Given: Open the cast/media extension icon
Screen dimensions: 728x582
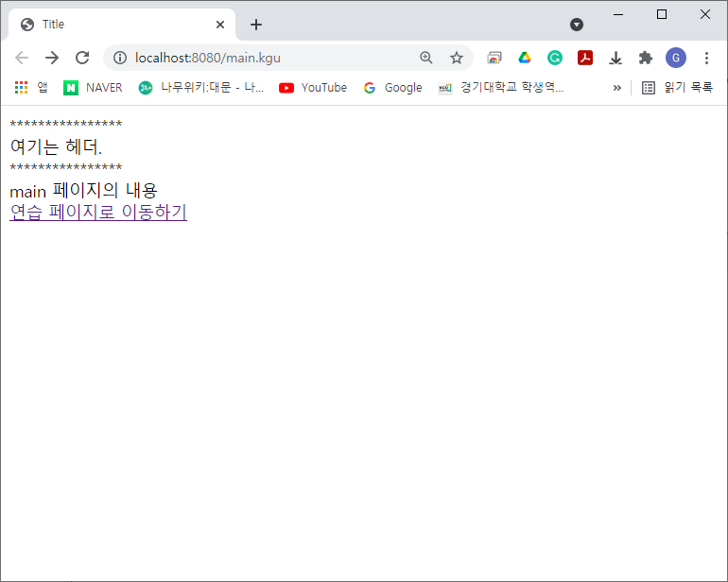Looking at the screenshot, I should (494, 58).
